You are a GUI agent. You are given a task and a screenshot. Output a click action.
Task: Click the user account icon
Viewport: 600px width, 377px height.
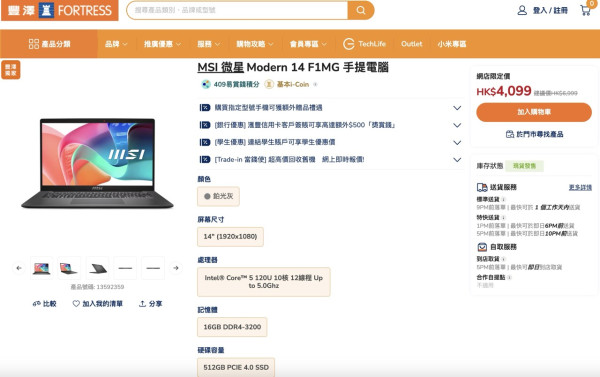point(522,10)
